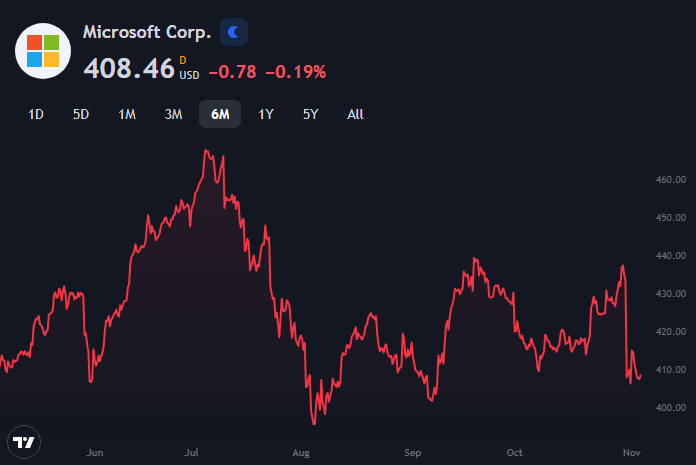Click the August low point on the chart
Viewport: 696px width, 465px height.
[314, 424]
